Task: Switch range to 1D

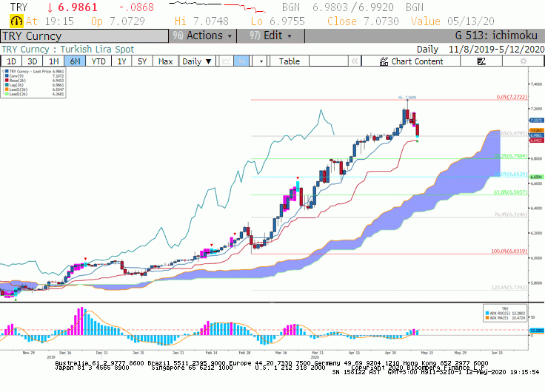Action: pos(11,61)
